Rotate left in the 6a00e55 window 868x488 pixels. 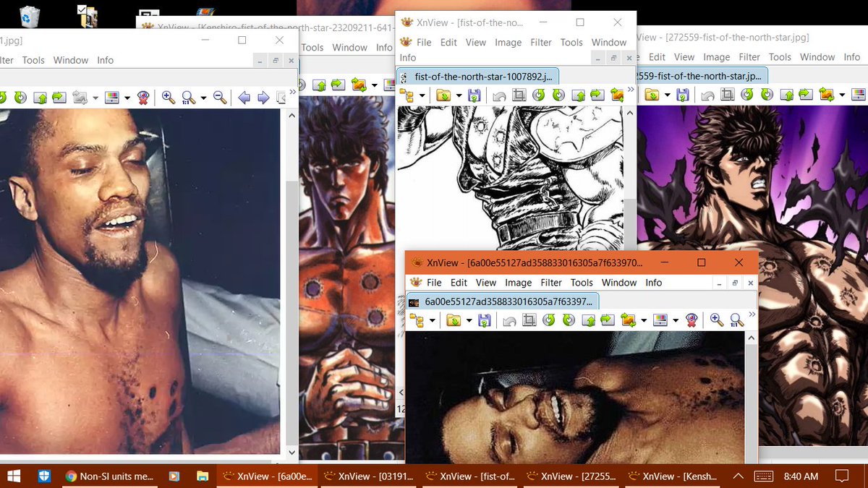pos(549,320)
